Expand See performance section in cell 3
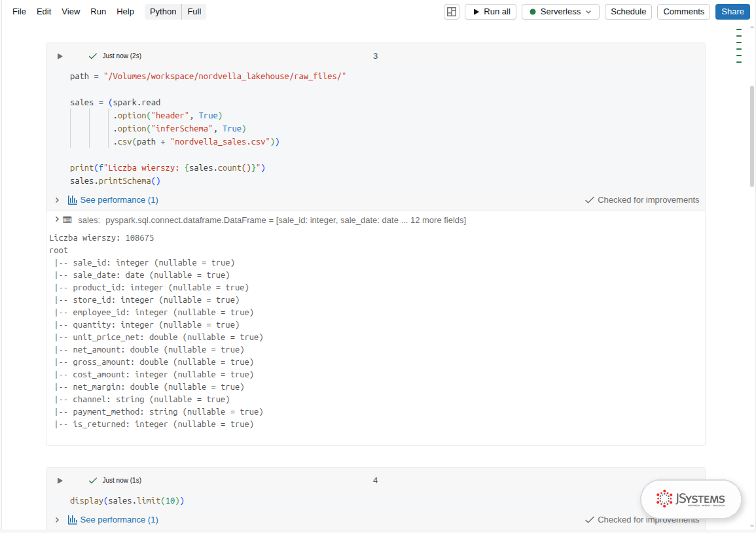The width and height of the screenshot is (756, 533). [x=57, y=200]
